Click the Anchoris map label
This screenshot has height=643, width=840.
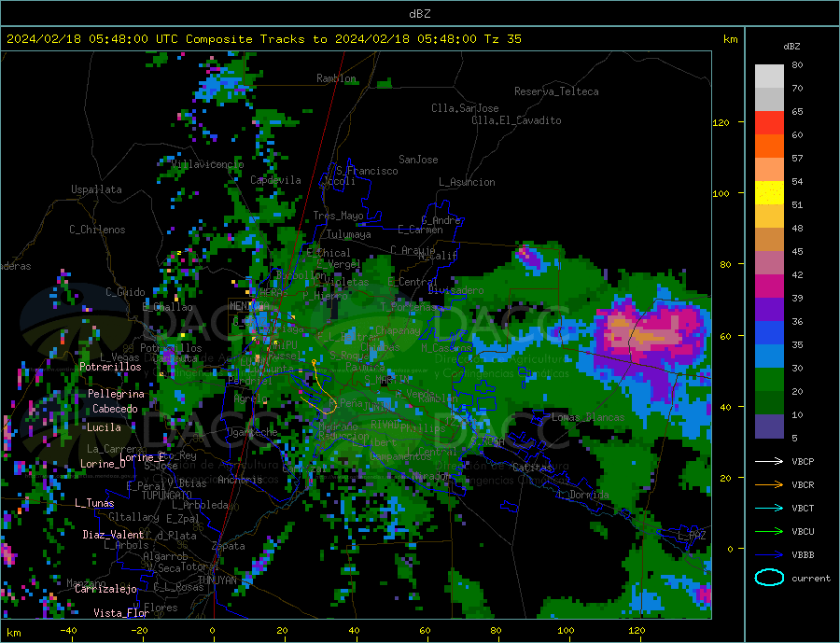pyautogui.click(x=240, y=480)
